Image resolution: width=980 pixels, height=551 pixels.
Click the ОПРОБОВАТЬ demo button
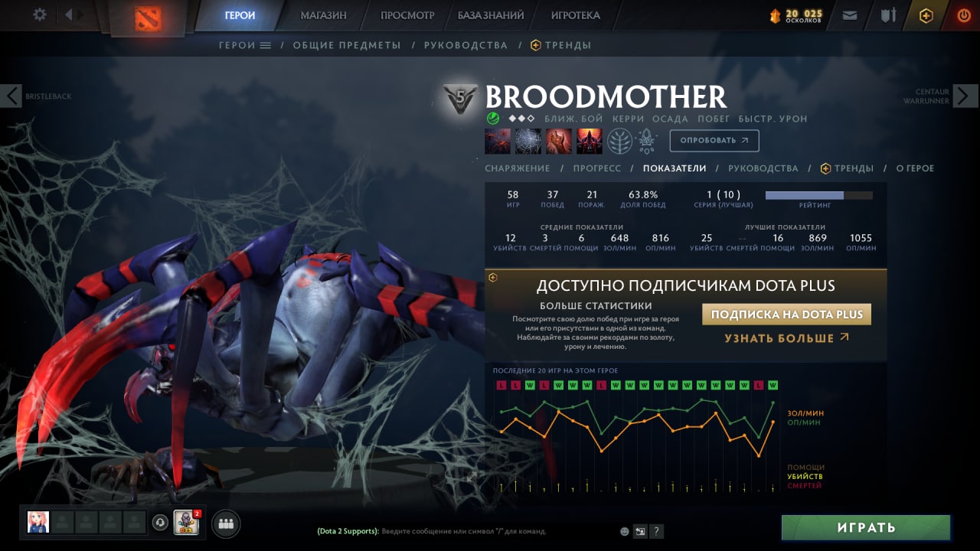point(714,141)
